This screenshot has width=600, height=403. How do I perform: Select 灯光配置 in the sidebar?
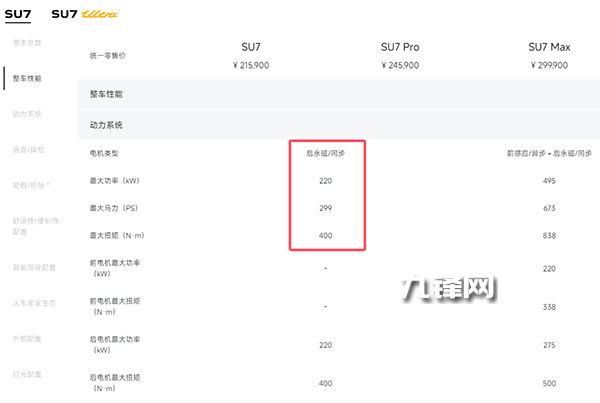tap(27, 374)
